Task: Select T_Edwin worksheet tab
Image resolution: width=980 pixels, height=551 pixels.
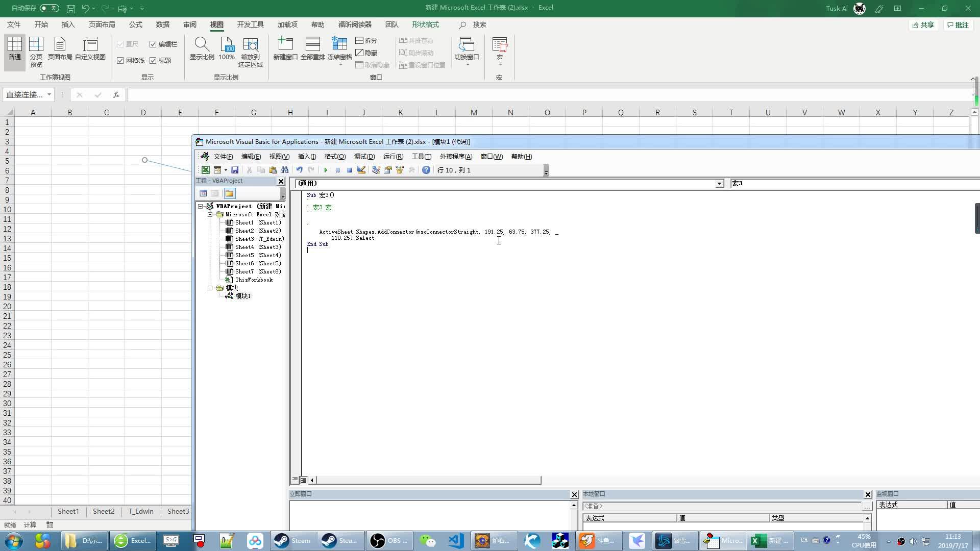Action: [x=141, y=511]
